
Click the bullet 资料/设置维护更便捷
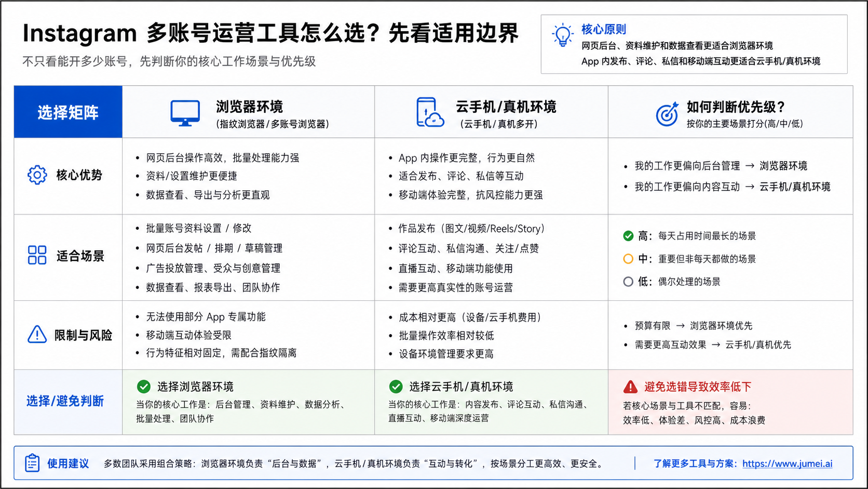pyautogui.click(x=191, y=176)
